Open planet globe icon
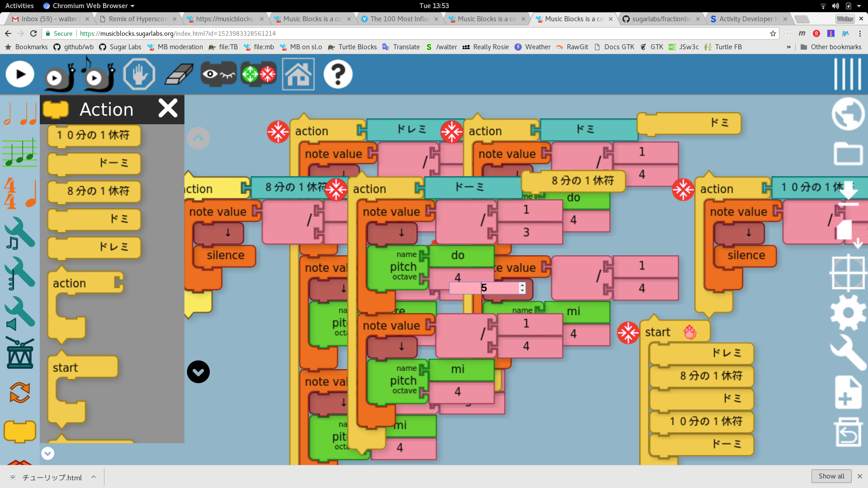Image resolution: width=868 pixels, height=488 pixels. pos(848,114)
